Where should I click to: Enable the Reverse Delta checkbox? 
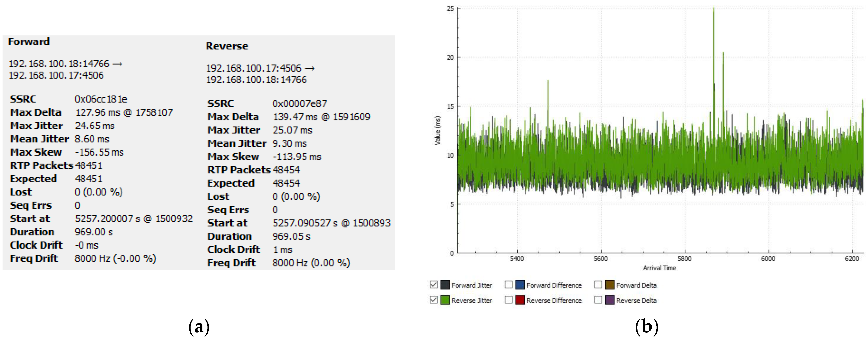[x=598, y=300]
